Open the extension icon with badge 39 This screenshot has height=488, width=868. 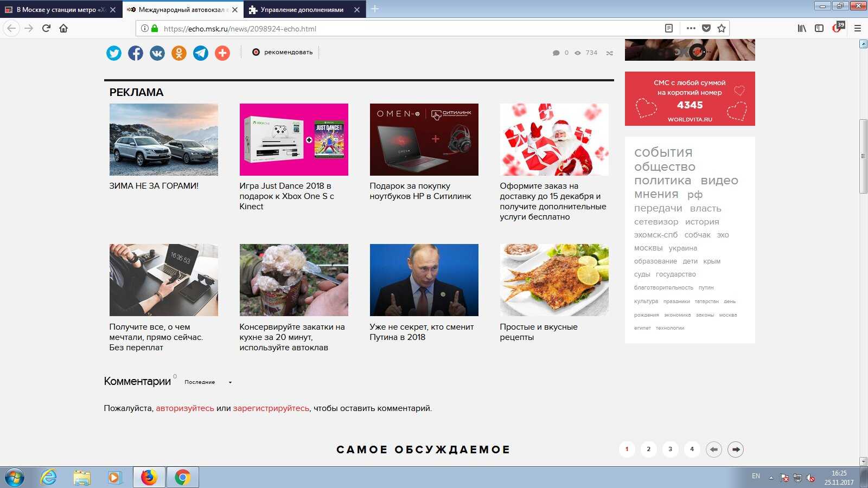[x=838, y=27]
